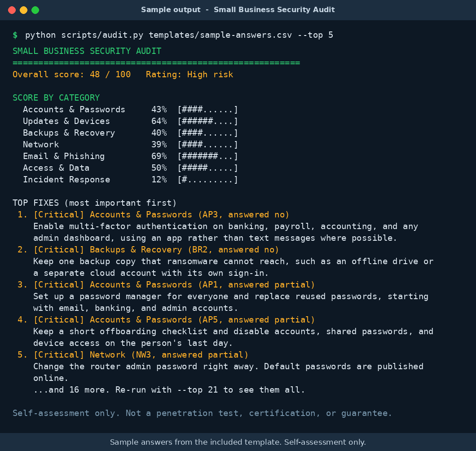Click 'Keep one backup copy that ransomware' line
Image resolution: width=476 pixels, height=451 pixels.
[x=233, y=261]
